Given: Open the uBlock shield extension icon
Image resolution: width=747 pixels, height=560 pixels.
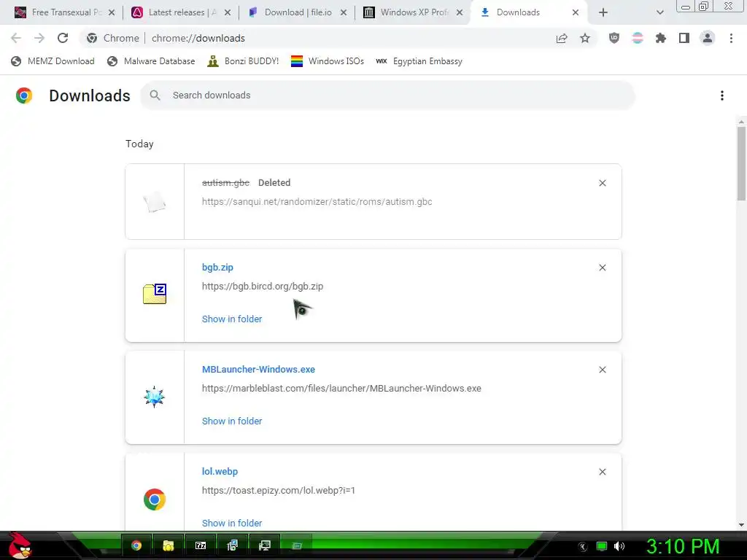Looking at the screenshot, I should click(x=614, y=38).
